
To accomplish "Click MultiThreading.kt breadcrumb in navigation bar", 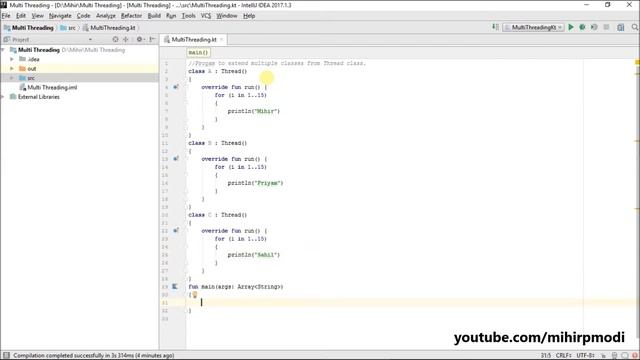I will [109, 28].
